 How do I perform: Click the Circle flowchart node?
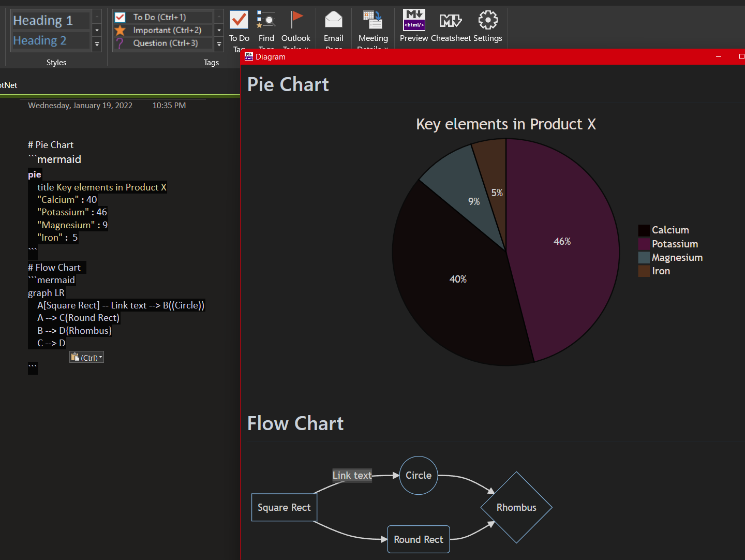point(419,475)
